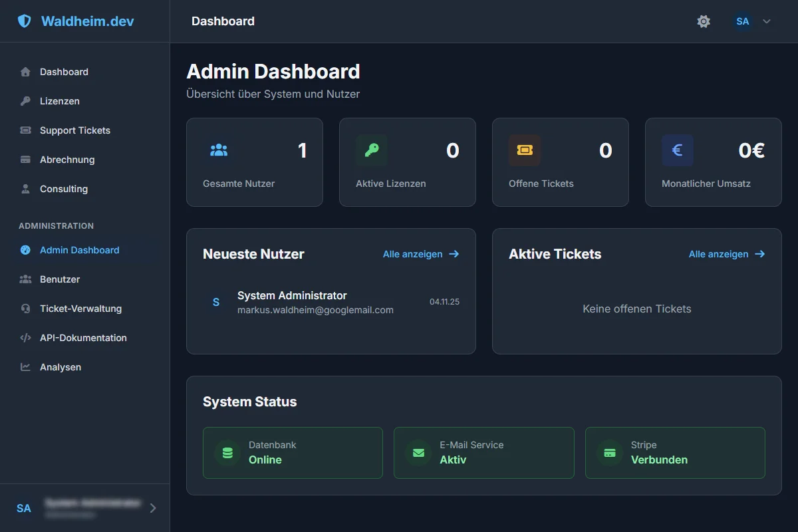Viewport: 798px width, 532px height.
Task: Open Benutzer in the administration menu
Action: pyautogui.click(x=60, y=279)
